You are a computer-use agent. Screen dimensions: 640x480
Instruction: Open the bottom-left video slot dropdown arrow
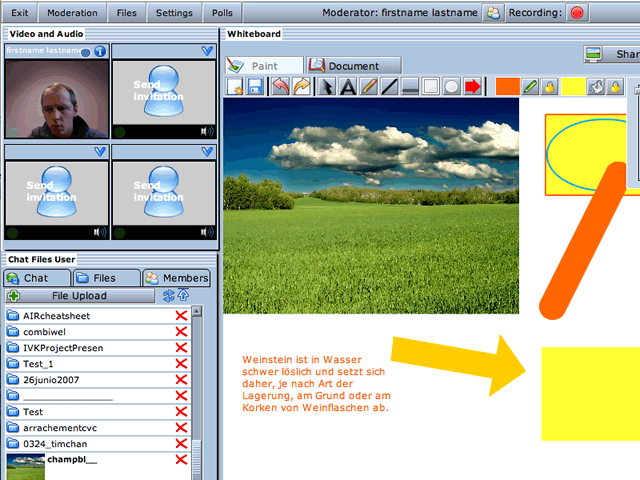pos(100,151)
